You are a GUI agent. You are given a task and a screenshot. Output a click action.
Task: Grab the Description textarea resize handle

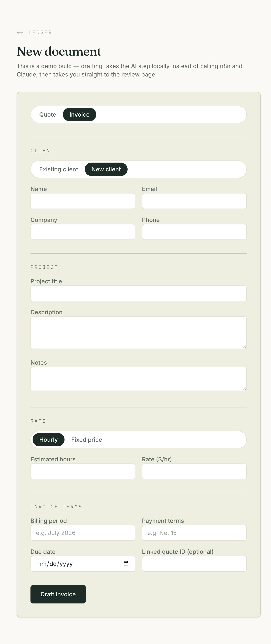coord(244,346)
